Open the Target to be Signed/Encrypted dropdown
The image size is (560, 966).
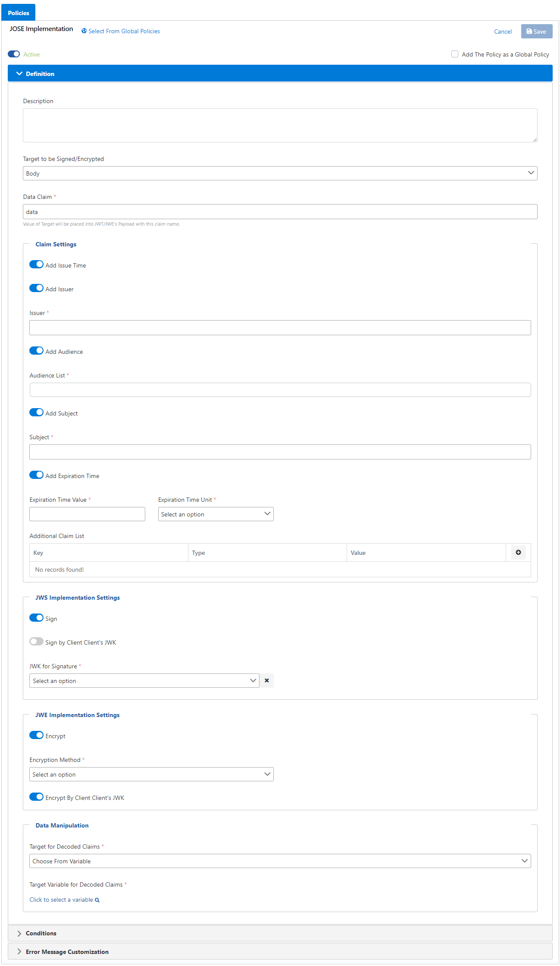[280, 173]
